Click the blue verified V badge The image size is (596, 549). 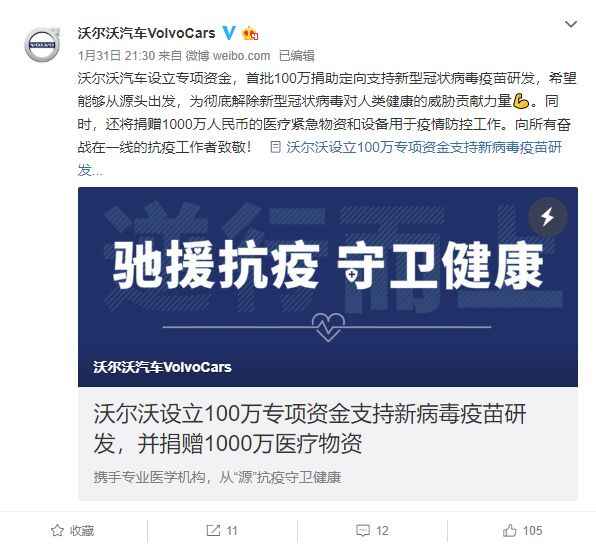(x=229, y=33)
